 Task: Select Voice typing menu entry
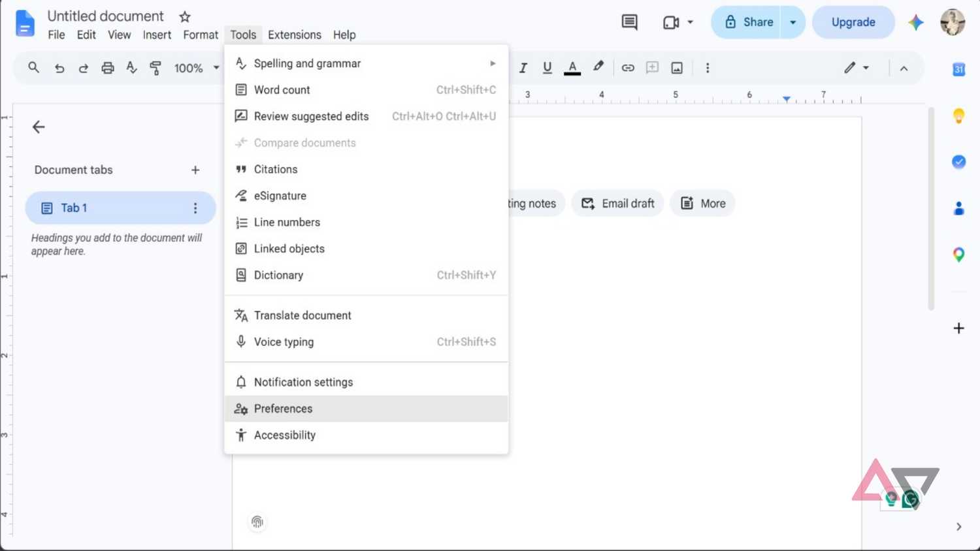[366, 342]
